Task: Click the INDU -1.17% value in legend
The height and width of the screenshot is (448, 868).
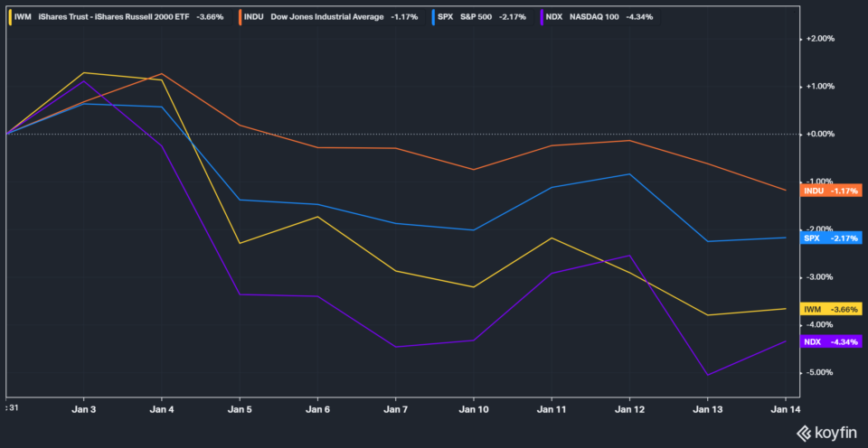Action: click(404, 16)
